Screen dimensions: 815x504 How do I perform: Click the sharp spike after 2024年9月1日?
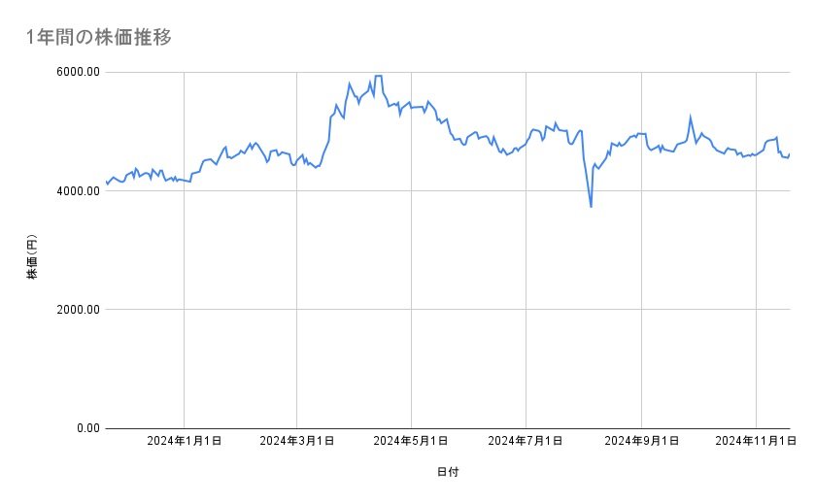[x=690, y=118]
